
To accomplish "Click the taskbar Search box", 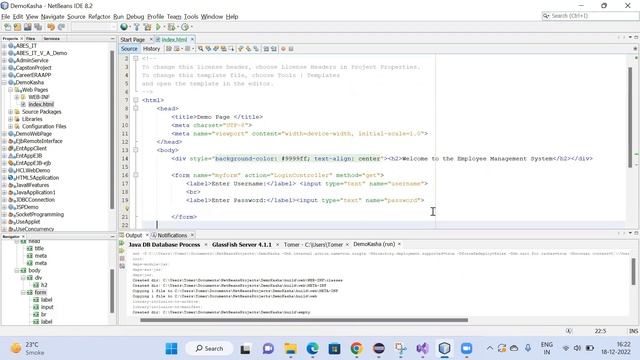I will coord(209,349).
